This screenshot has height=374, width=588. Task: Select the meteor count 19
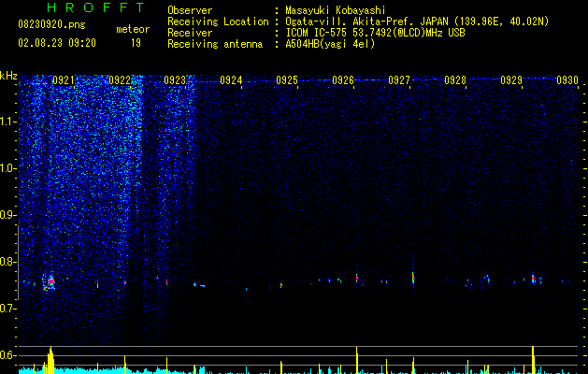(136, 43)
